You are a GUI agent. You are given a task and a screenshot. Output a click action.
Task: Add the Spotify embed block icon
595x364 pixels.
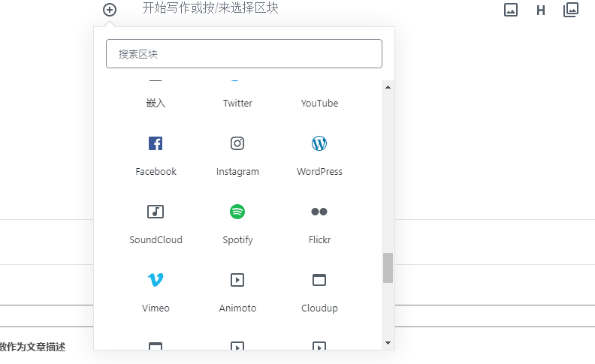237,212
